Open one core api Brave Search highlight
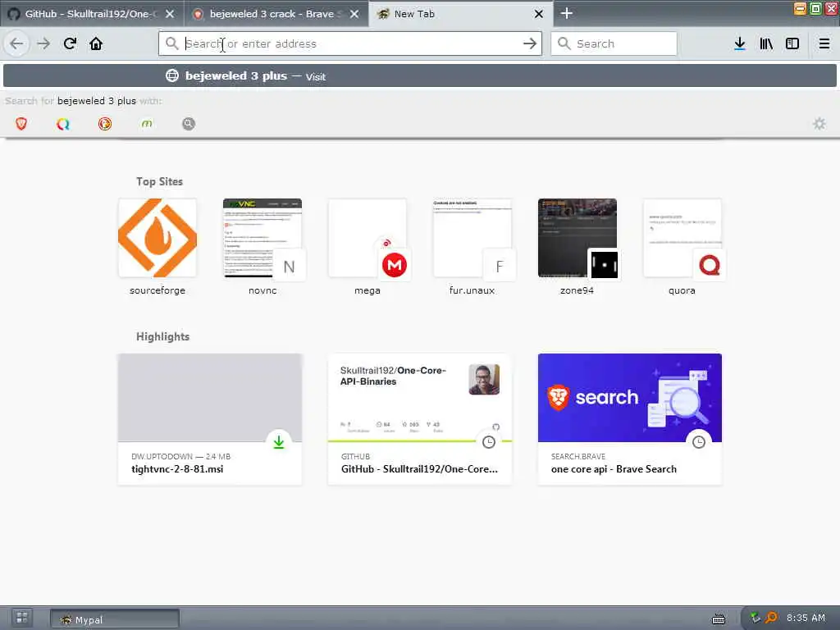 pyautogui.click(x=630, y=419)
